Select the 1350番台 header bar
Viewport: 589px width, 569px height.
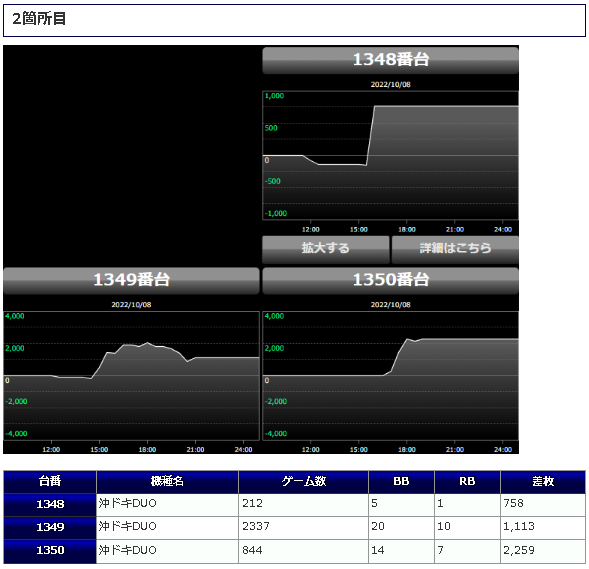pos(391,280)
